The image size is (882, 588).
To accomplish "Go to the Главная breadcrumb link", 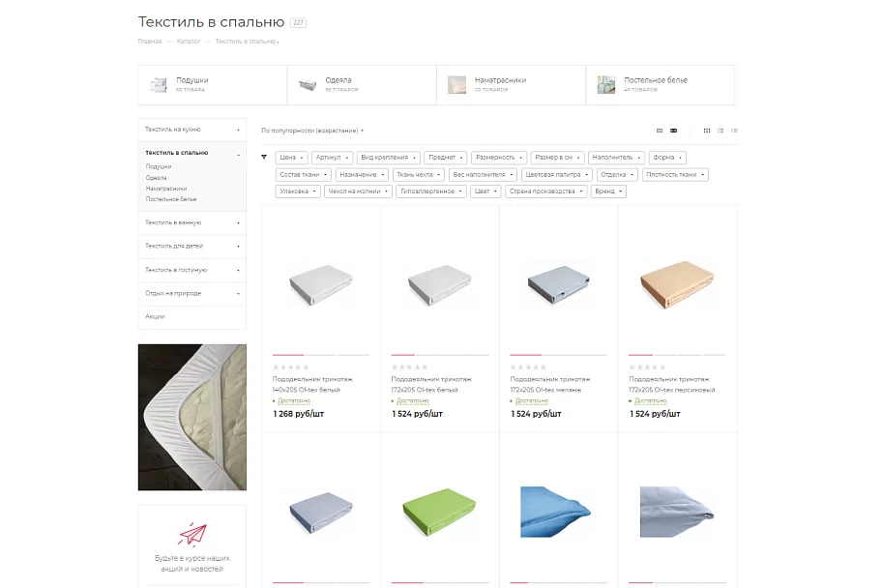I will coord(150,41).
